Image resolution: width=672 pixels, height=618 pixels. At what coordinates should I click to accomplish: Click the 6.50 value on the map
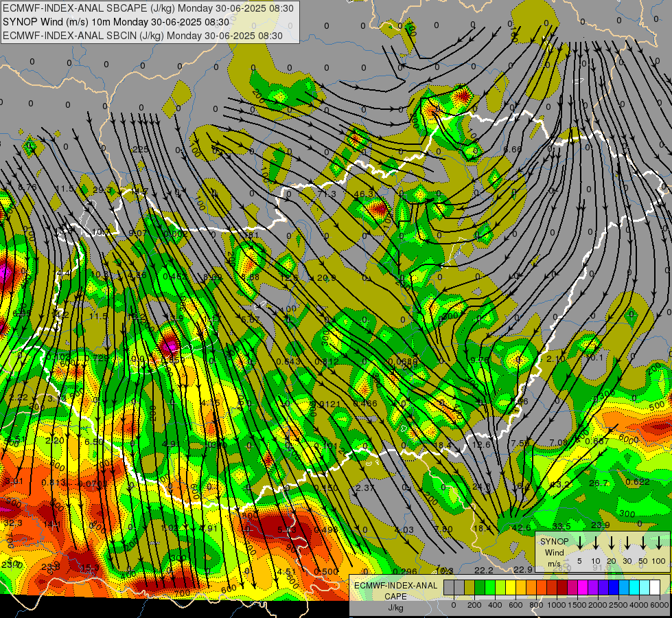click(x=94, y=442)
